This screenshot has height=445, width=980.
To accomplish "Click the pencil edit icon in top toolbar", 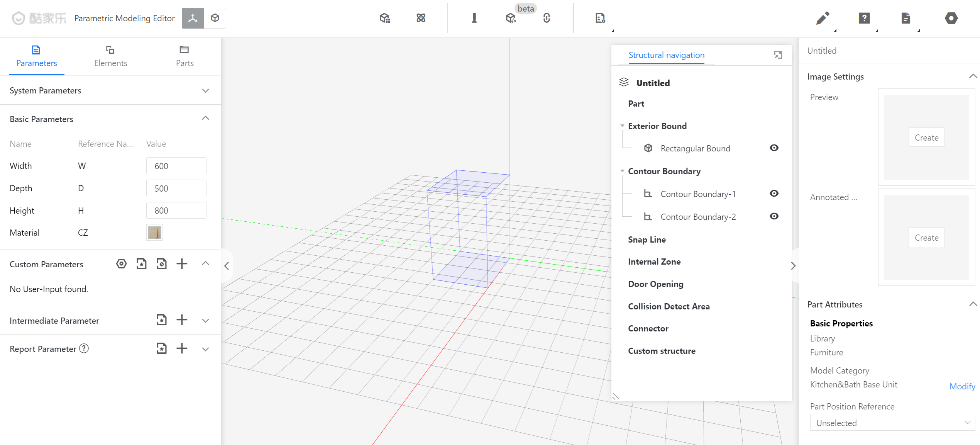I will click(x=822, y=18).
